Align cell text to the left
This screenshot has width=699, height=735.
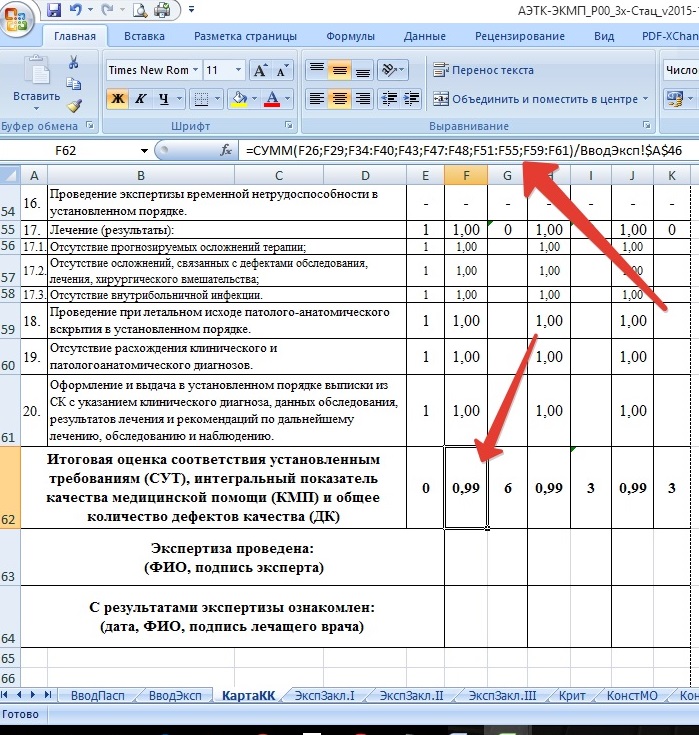pos(317,99)
